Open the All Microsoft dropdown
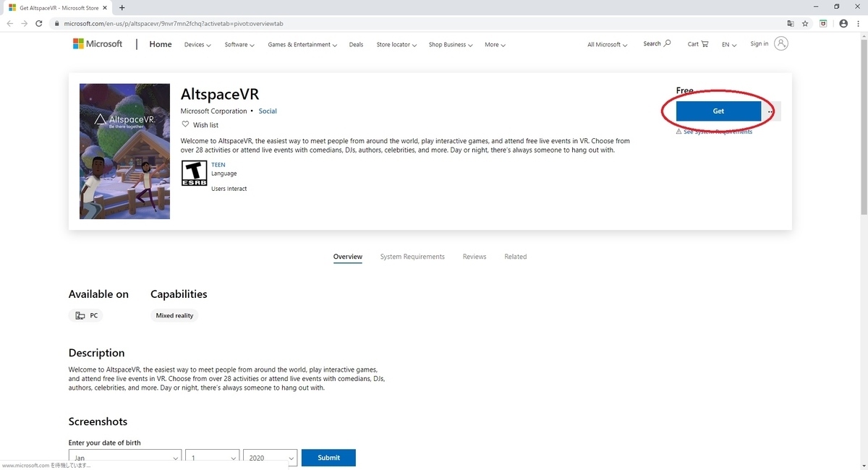 click(x=607, y=44)
